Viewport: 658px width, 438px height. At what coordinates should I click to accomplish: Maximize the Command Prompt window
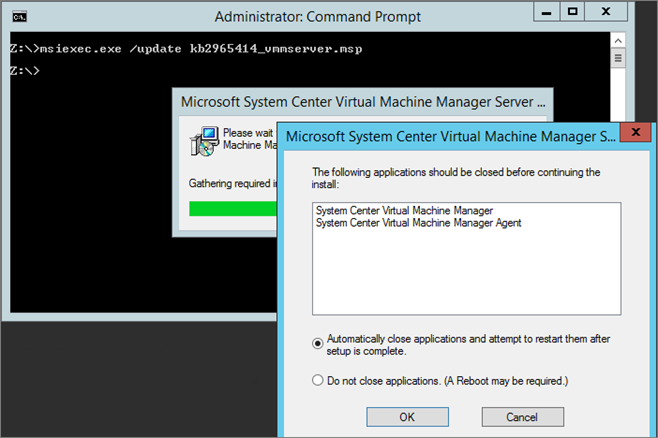pos(572,12)
